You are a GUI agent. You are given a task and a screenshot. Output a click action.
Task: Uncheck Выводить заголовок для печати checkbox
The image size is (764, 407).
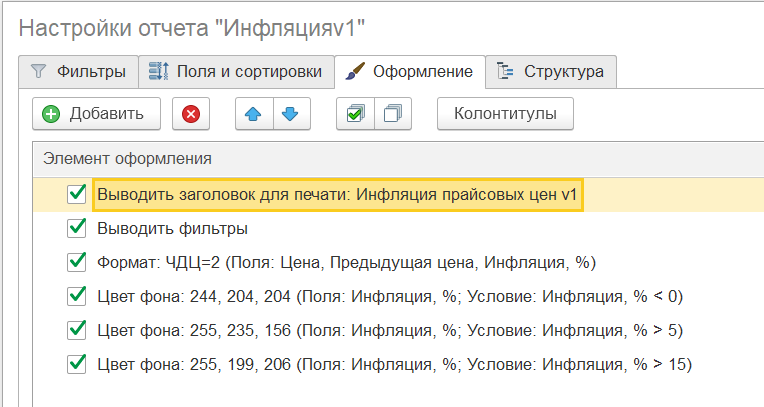pos(76,194)
